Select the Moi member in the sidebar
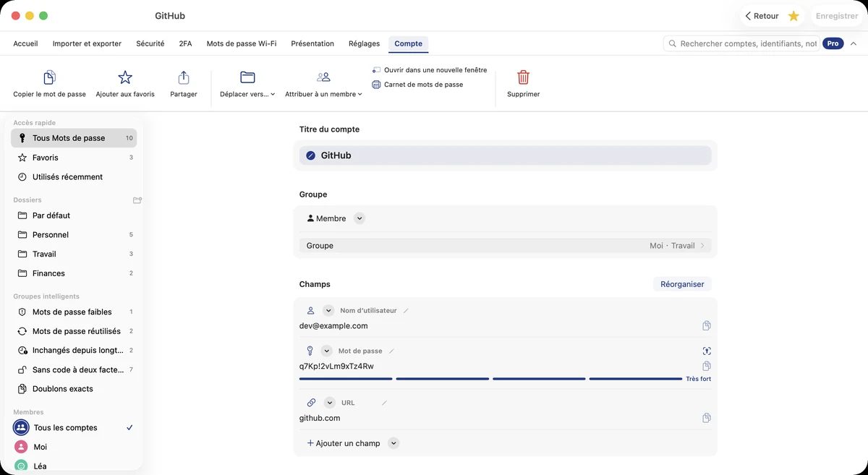 point(74,447)
